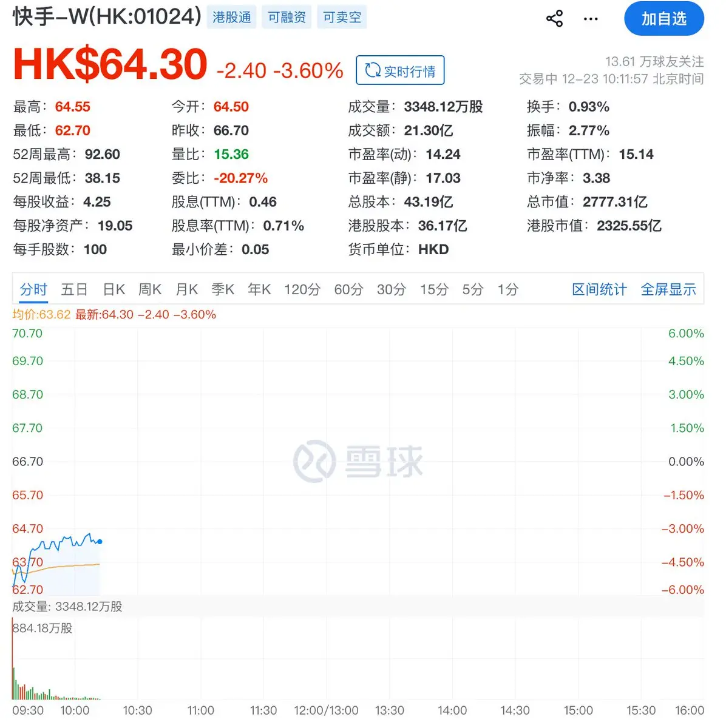This screenshot has height=728, width=726.
Task: Click the 振幅 value 2.77%
Action: [x=589, y=130]
